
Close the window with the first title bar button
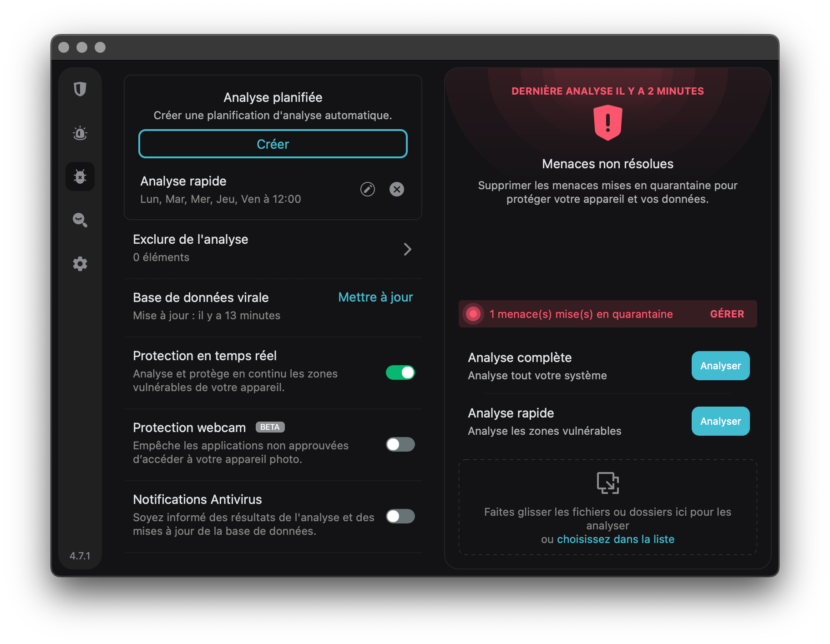point(64,47)
